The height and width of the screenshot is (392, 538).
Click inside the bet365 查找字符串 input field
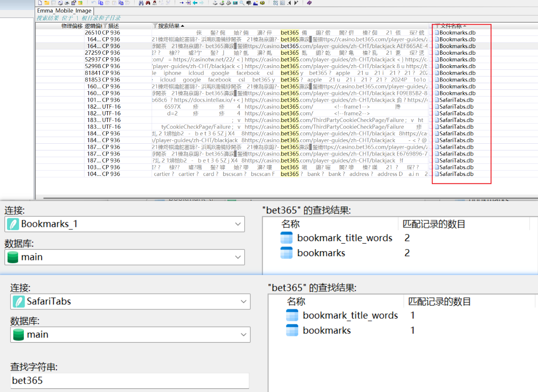tap(125, 380)
